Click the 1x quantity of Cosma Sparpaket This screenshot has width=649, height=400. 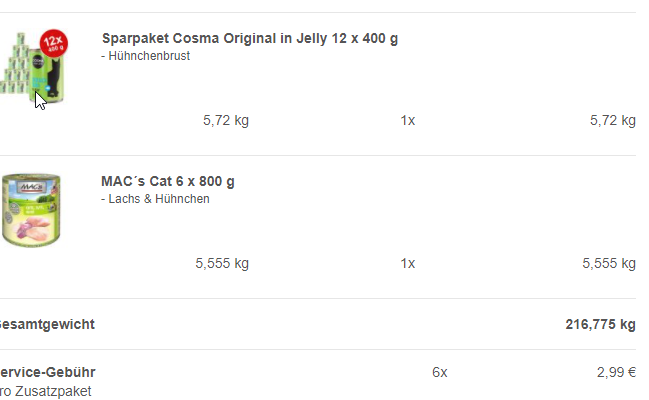pyautogui.click(x=408, y=120)
